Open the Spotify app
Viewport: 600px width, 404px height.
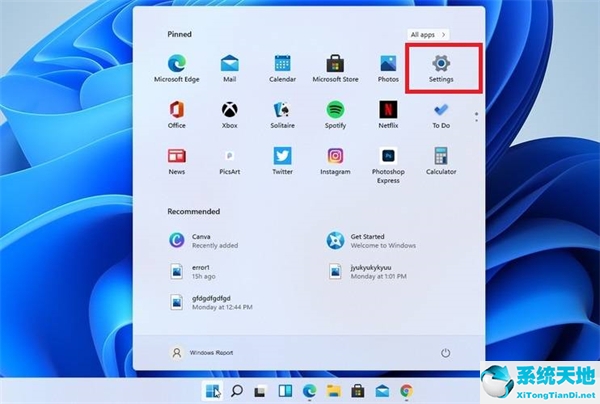pyautogui.click(x=335, y=115)
